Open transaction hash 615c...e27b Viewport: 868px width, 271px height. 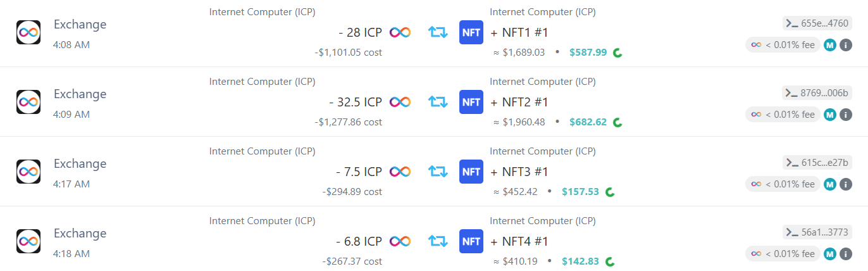pyautogui.click(x=817, y=163)
